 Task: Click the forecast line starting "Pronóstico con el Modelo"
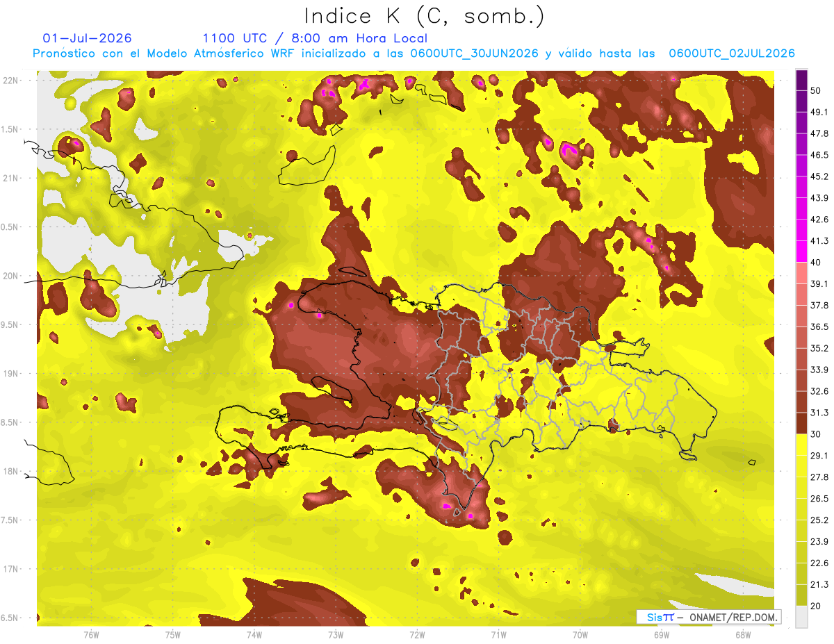click(414, 53)
